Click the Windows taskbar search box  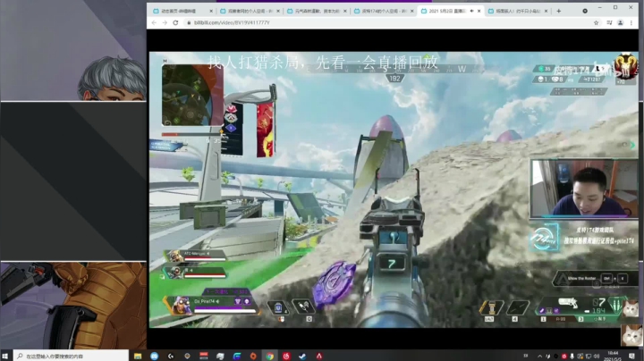click(x=71, y=356)
